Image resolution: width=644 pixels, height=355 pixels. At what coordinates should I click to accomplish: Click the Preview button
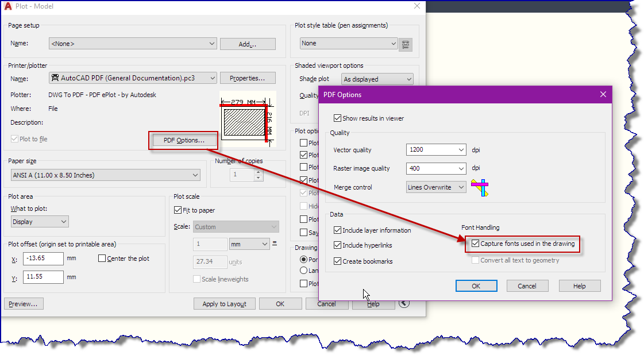24,303
